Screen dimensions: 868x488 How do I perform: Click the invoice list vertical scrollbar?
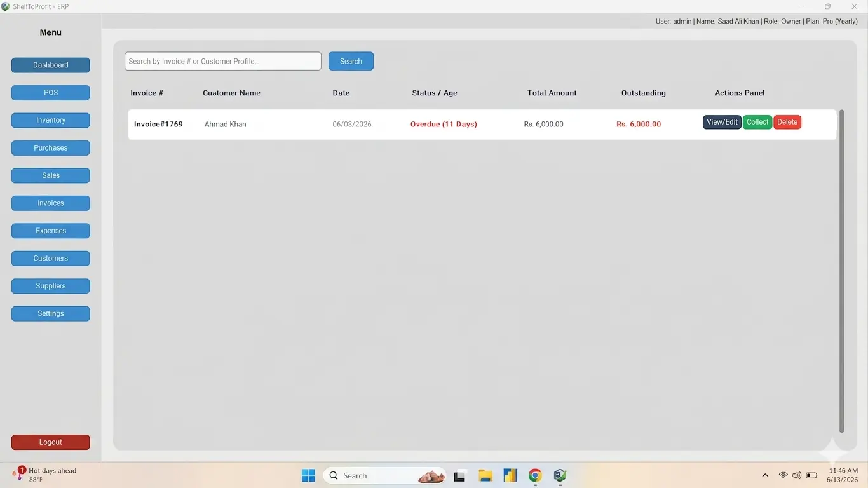(842, 271)
